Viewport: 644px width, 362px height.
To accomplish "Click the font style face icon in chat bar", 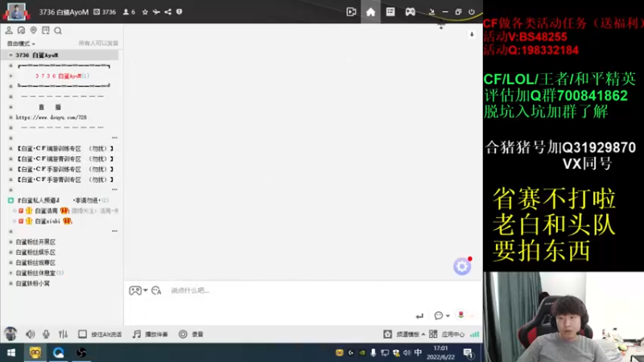I will [156, 290].
